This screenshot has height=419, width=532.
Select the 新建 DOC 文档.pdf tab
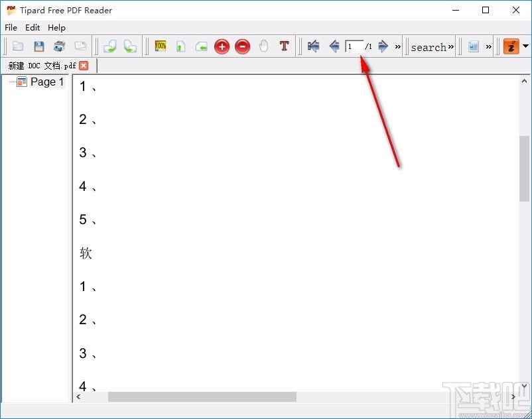[42, 66]
